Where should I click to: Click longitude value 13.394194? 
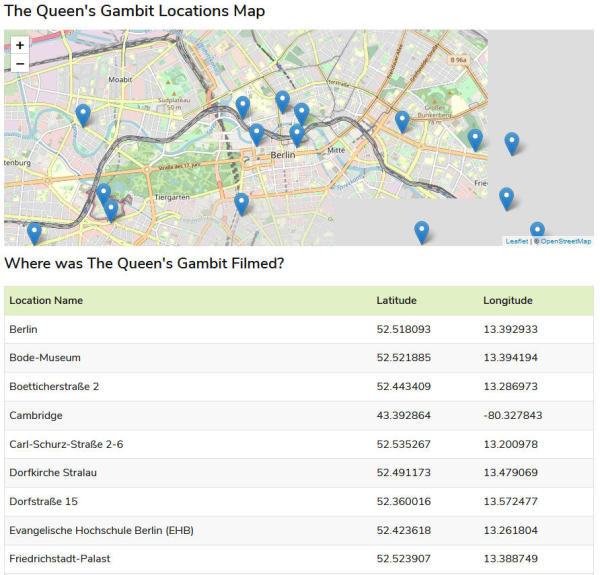pos(510,358)
